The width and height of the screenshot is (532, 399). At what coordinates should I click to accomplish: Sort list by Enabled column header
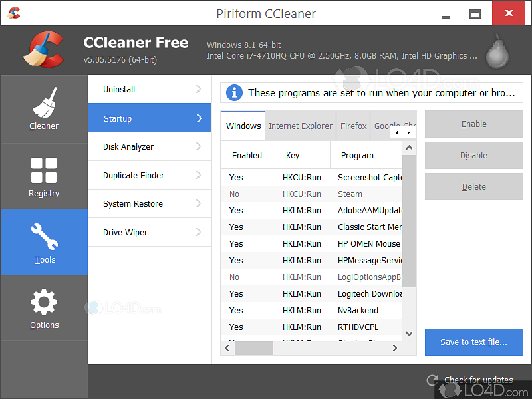point(247,155)
